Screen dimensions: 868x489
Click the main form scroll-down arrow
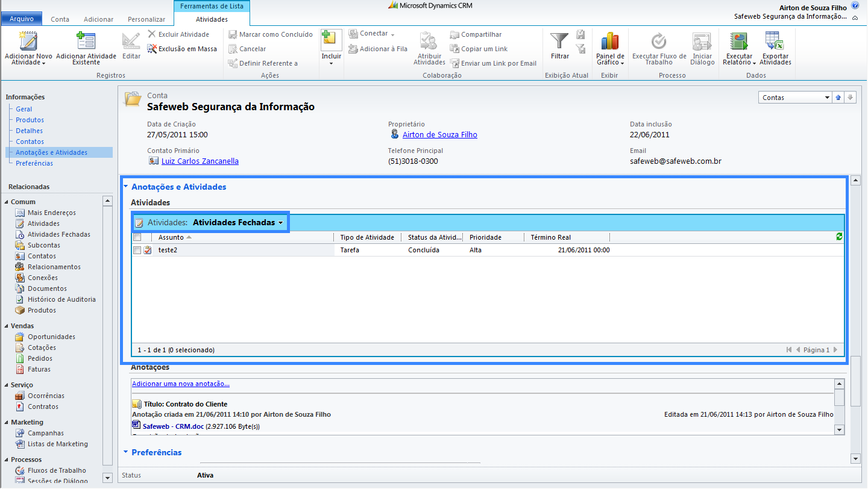(x=855, y=458)
